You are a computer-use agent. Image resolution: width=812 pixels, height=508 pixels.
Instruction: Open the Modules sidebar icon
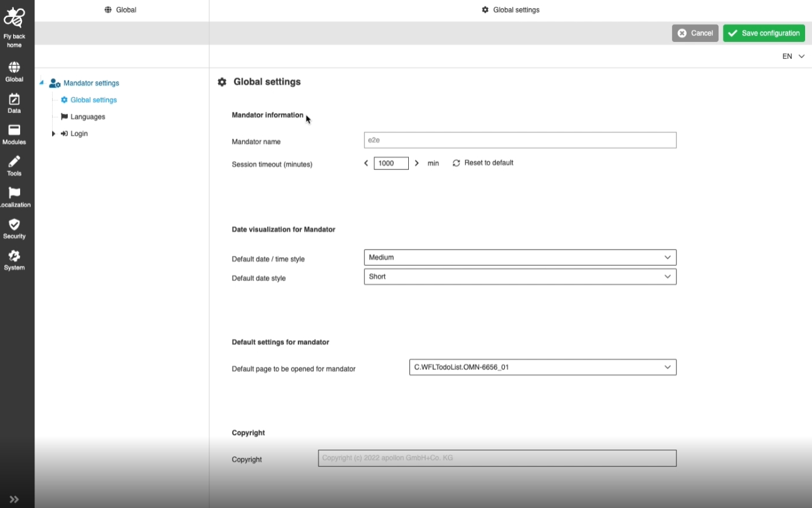[x=14, y=130]
